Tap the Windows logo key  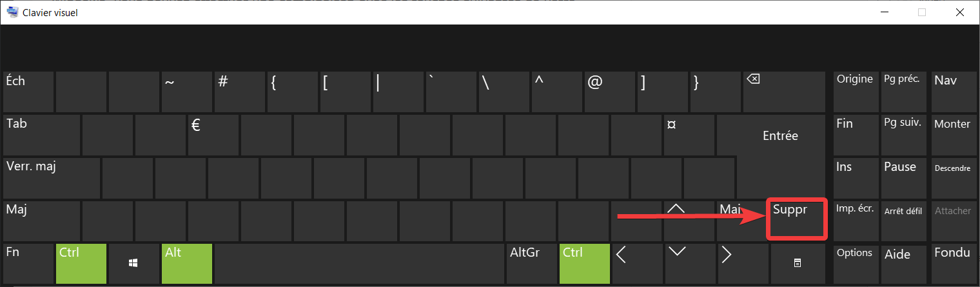click(133, 263)
